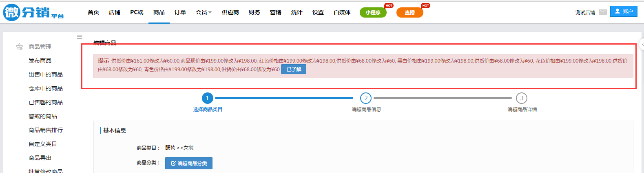Click step 2 circle 编辑商品信息
The height and width of the screenshot is (173, 644).
366,98
